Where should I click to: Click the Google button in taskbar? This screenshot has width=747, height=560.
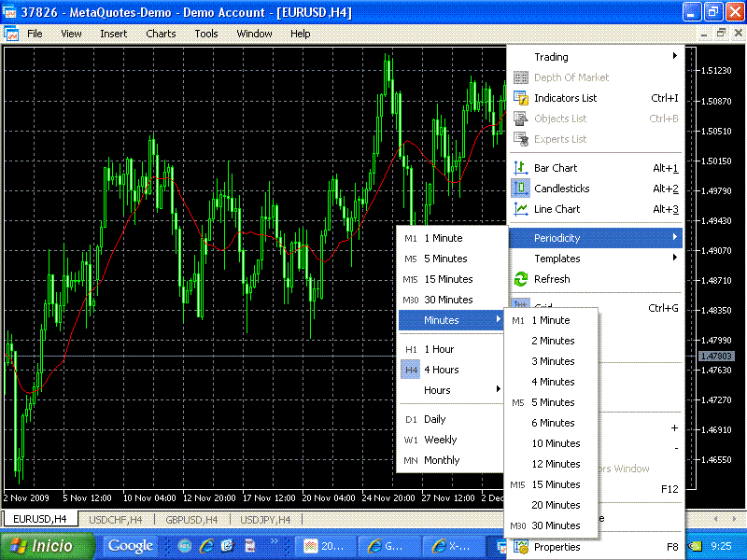131,546
